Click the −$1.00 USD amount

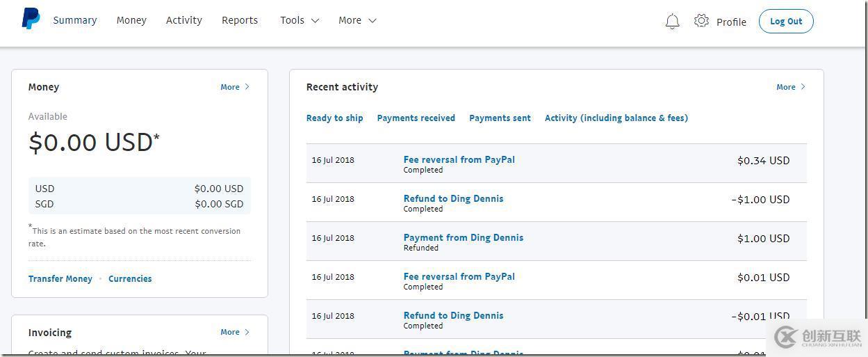pyautogui.click(x=761, y=199)
